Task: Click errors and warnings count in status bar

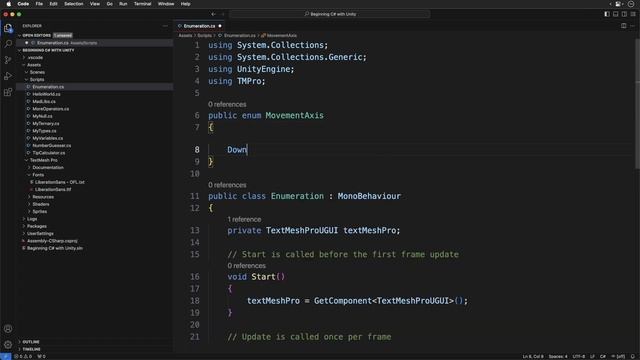Action: pyautogui.click(x=23, y=356)
